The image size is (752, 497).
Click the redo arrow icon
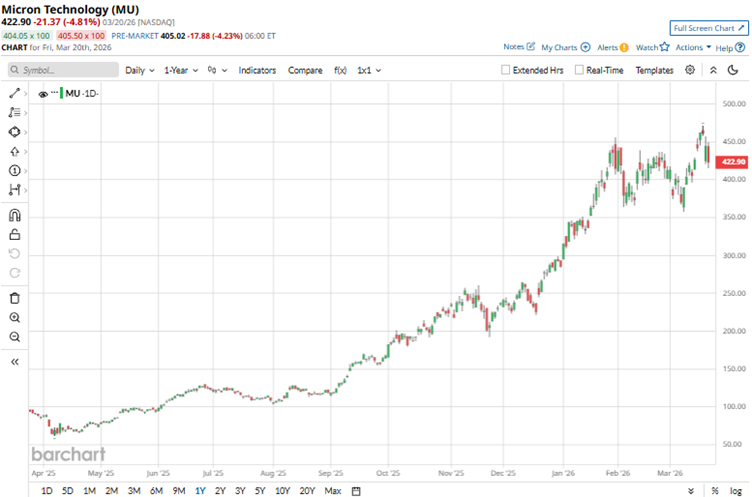15,273
